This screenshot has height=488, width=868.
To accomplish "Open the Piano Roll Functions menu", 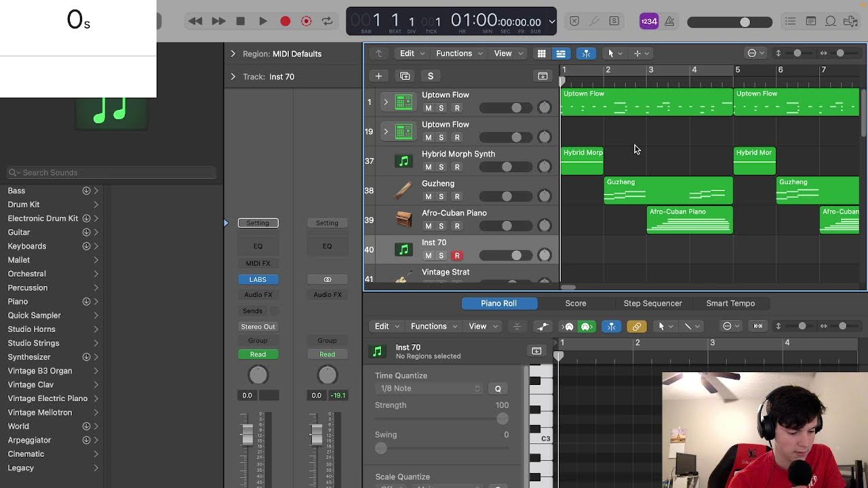I will (434, 326).
